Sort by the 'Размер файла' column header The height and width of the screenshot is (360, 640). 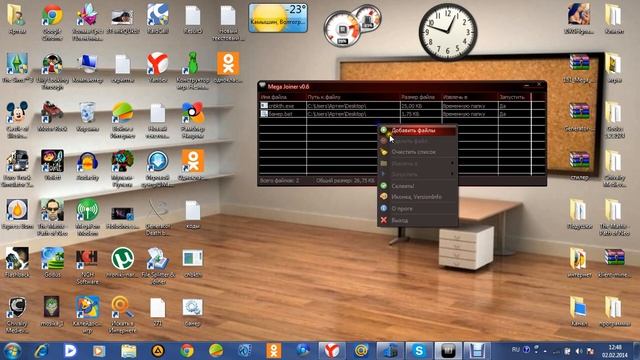tap(420, 97)
